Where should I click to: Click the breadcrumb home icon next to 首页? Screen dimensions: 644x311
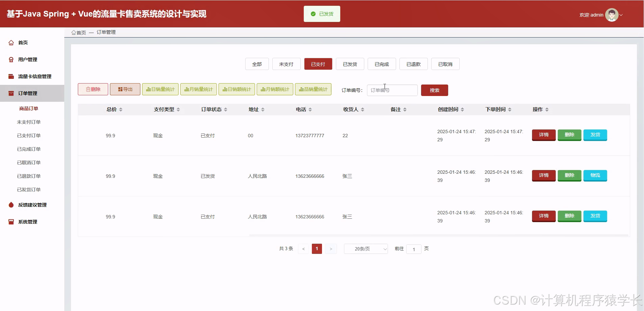click(x=74, y=32)
